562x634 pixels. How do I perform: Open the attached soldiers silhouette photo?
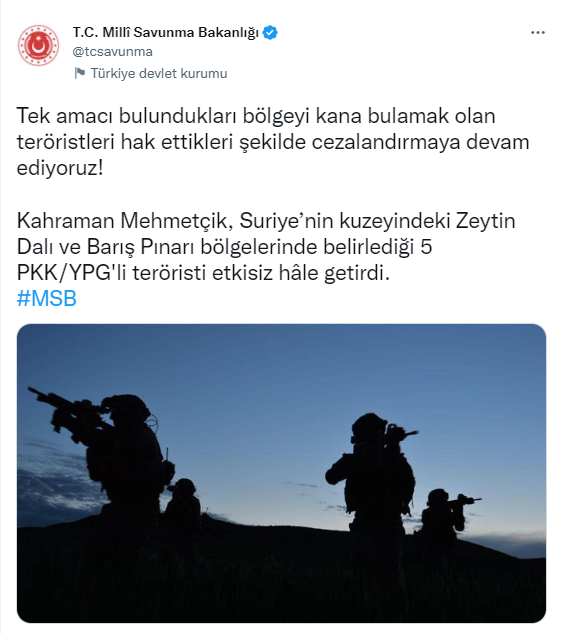tap(281, 473)
